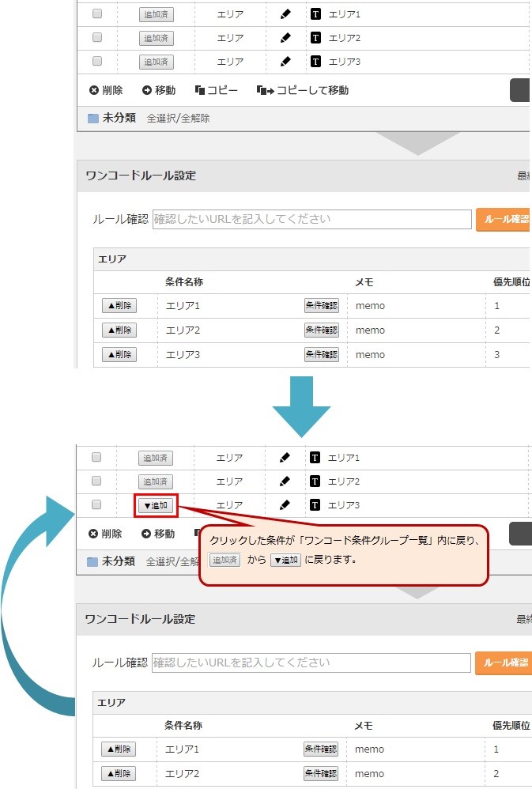Click 全選択/全解除 link in upper screenshot
The width and height of the screenshot is (532, 789).
pyautogui.click(x=178, y=119)
